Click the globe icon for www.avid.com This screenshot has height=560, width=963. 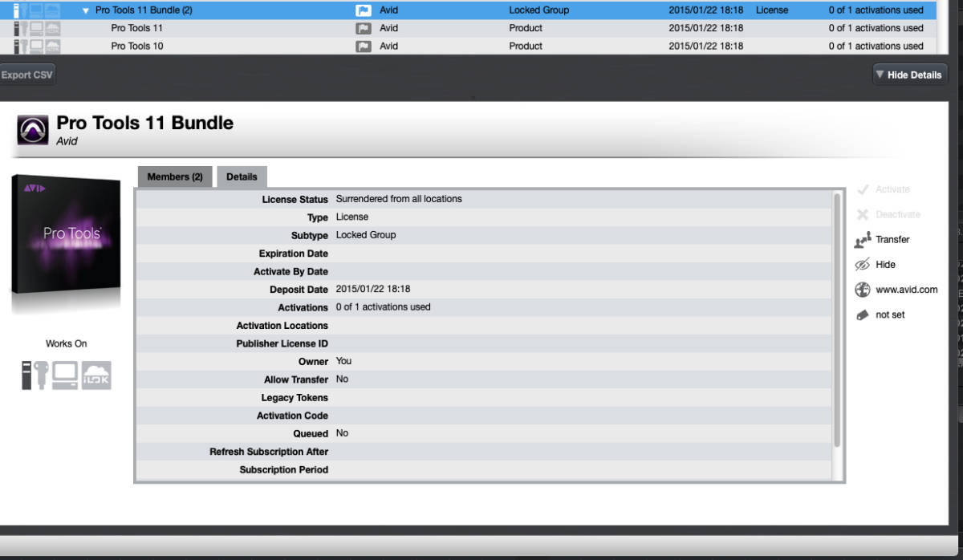[x=863, y=290]
